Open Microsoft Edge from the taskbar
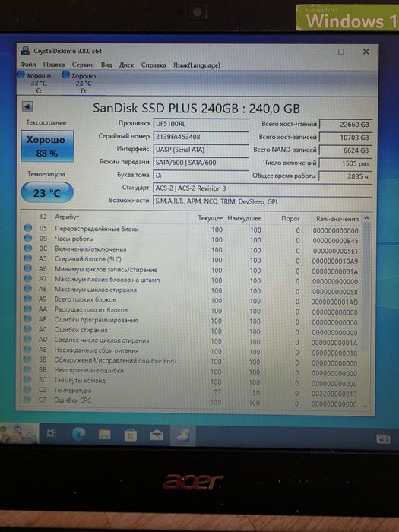The width and height of the screenshot is (399, 532). point(79,434)
